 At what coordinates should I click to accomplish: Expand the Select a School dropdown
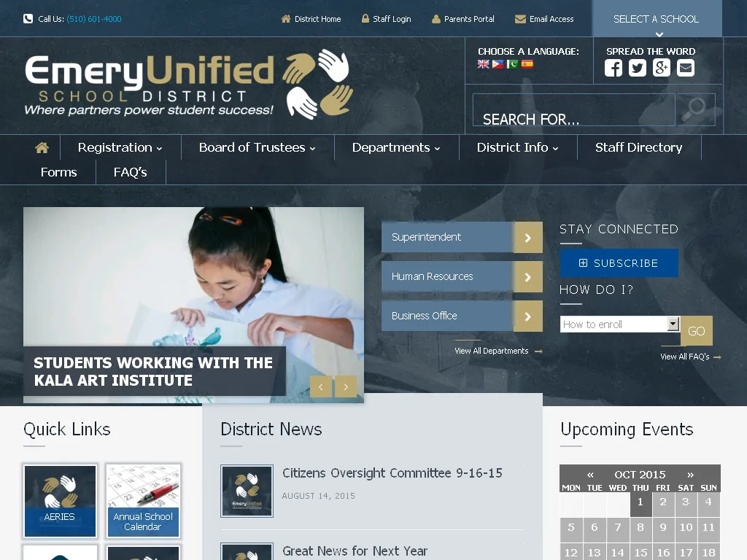(x=657, y=19)
